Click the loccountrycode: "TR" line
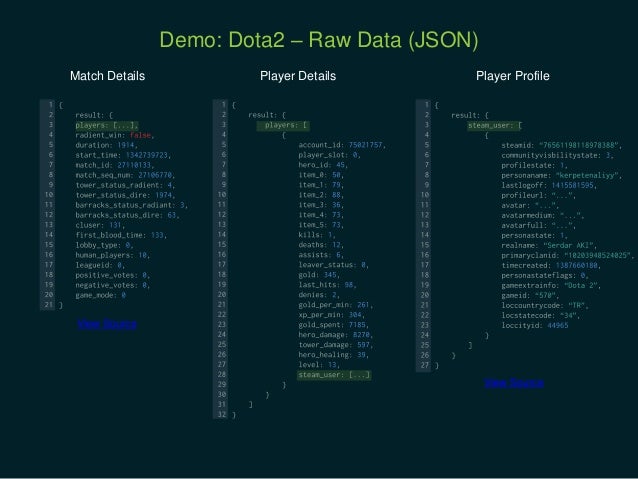Viewport: 638px width, 479px height. click(545, 305)
